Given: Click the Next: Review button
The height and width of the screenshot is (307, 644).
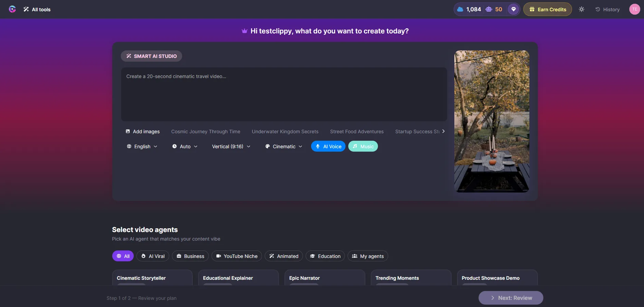Looking at the screenshot, I should pos(511,298).
